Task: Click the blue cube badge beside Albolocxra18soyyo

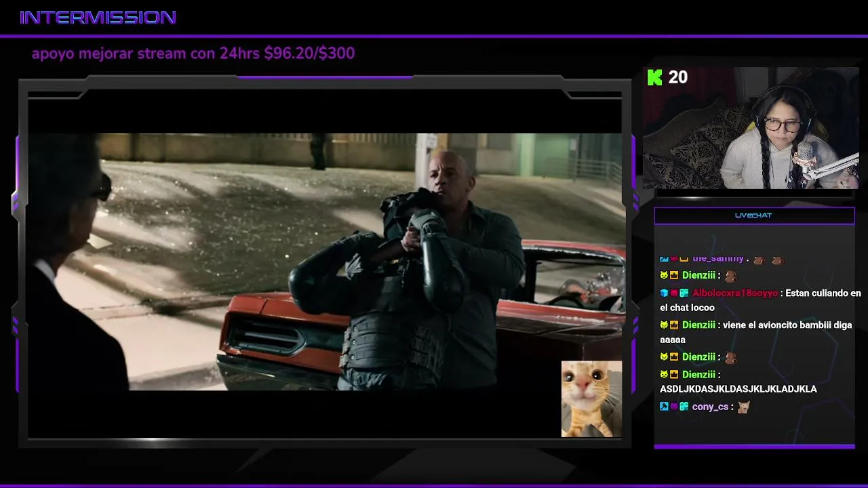Action: click(x=664, y=293)
